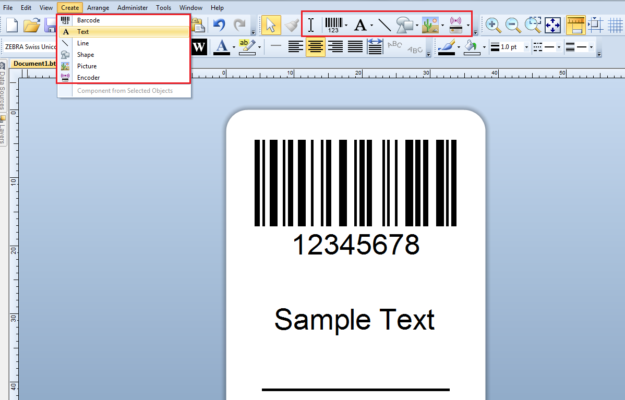Viewport: 625px width, 400px height.
Task: Open the Barcode tool dropdown arrow
Action: tap(346, 25)
